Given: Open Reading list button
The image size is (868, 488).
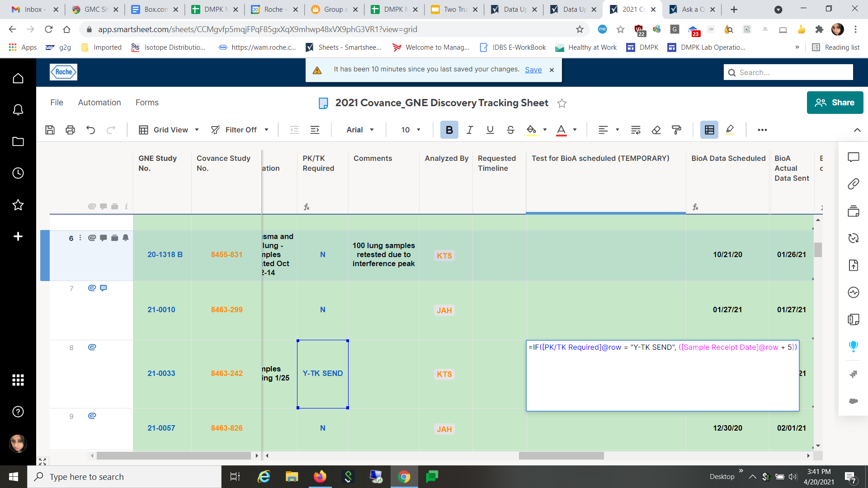Looking at the screenshot, I should click(836, 47).
